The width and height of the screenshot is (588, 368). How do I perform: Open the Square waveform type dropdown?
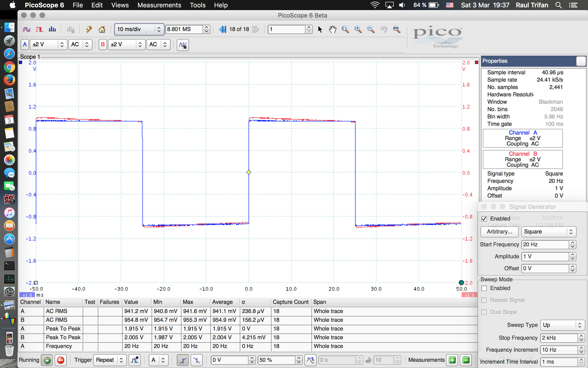549,232
